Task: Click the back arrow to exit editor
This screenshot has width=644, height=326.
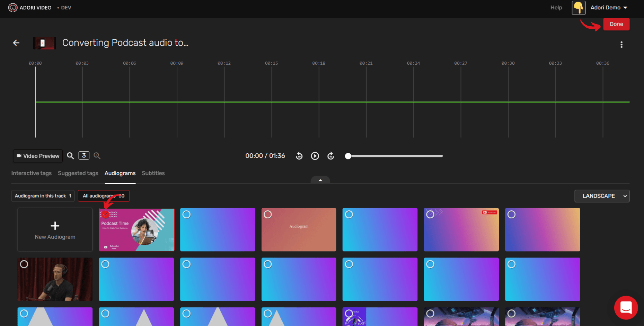Action: tap(16, 43)
